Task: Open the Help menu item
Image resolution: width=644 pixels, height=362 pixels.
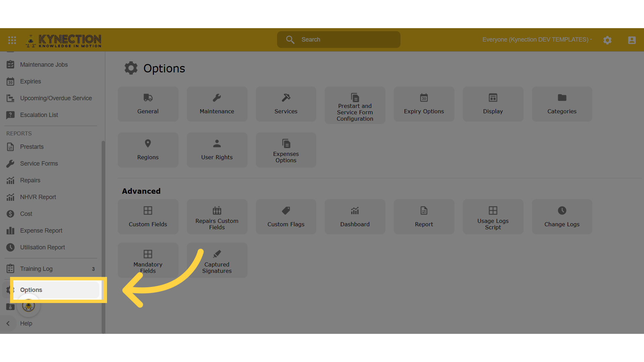Action: click(26, 323)
